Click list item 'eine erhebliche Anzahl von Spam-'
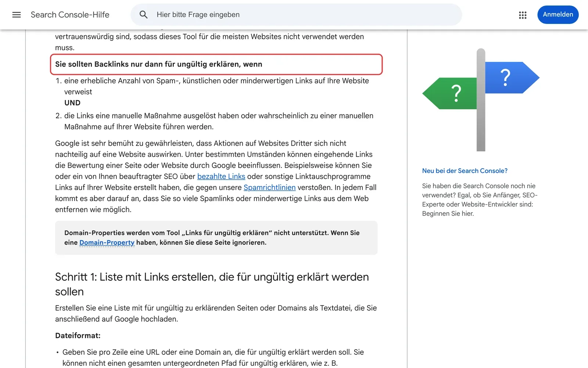588x368 pixels. tap(216, 86)
